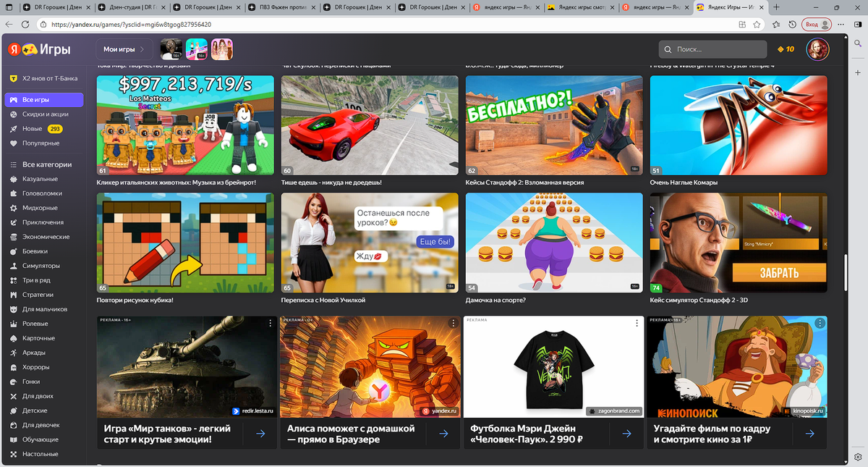Open game title Тише едешь - никуда не доедешь!
This screenshot has width=868, height=467.
coord(331,182)
